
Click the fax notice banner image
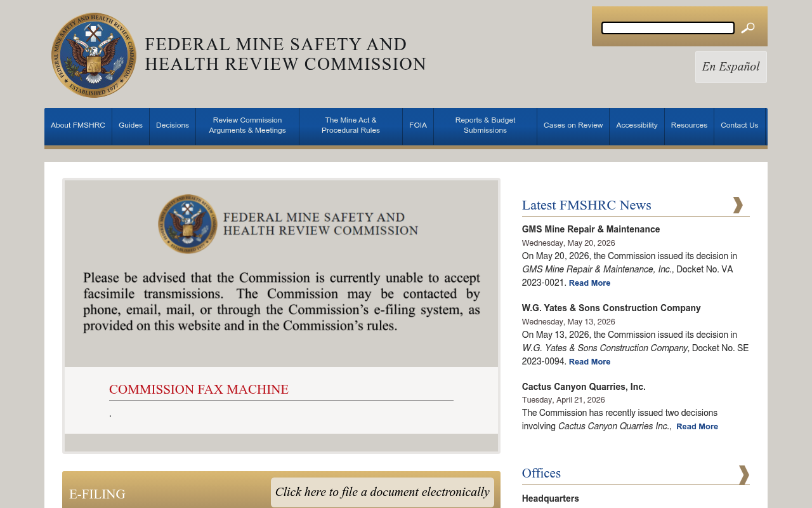(281, 274)
